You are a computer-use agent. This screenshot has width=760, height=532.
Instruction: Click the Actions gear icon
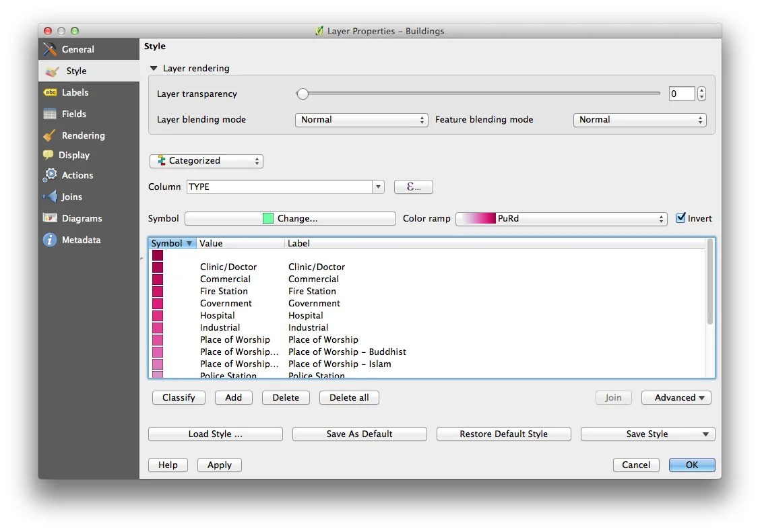pyautogui.click(x=51, y=175)
